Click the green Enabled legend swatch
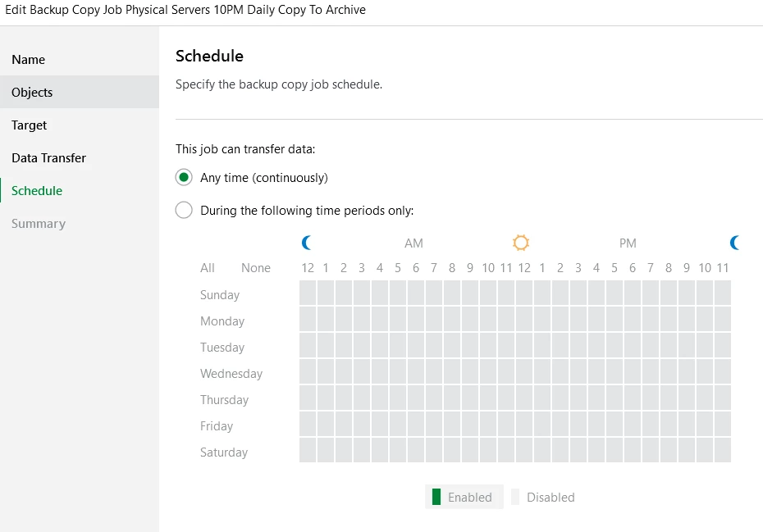763x532 pixels. coord(436,497)
